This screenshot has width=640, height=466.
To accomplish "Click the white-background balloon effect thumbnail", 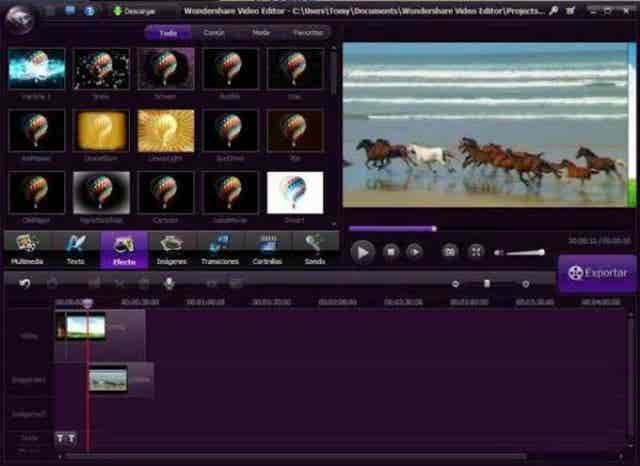I will (x=294, y=191).
